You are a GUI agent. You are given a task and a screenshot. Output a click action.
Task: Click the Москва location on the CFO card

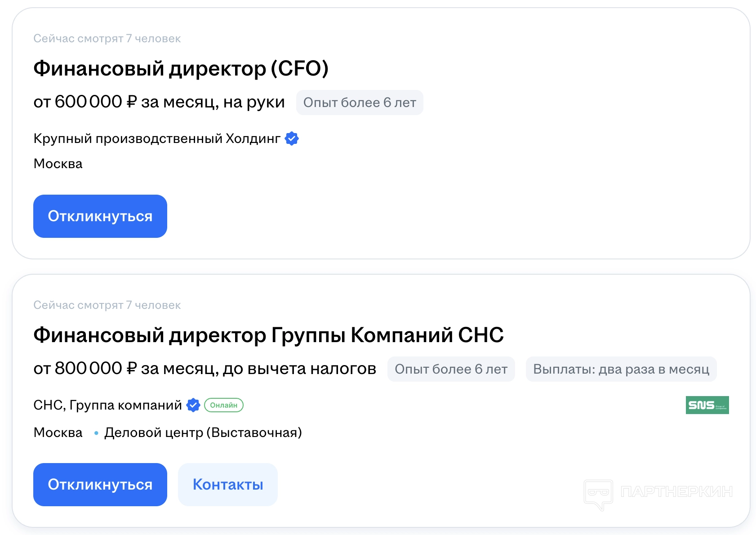(58, 164)
